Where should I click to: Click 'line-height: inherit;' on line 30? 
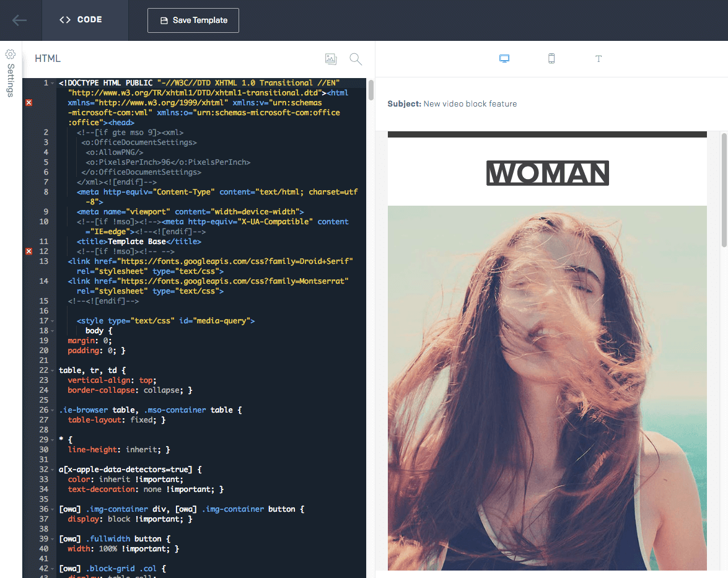(114, 449)
